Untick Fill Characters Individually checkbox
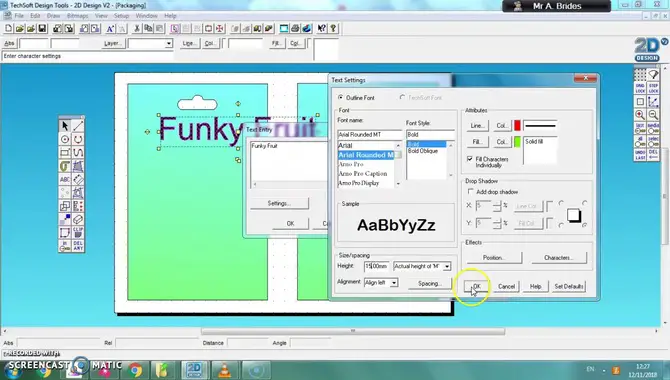This screenshot has height=380, width=670. (470, 159)
